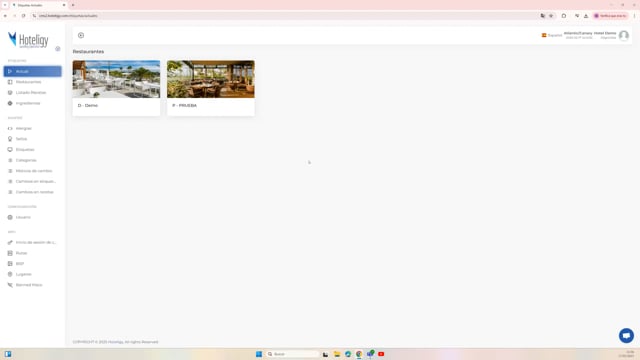Click the browser back arrow
640x360 pixels.
click(5, 16)
